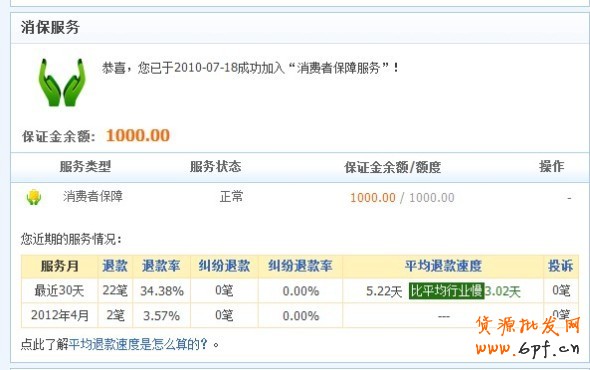Click the 投诉 column header link
The image size is (590, 370).
tap(561, 266)
